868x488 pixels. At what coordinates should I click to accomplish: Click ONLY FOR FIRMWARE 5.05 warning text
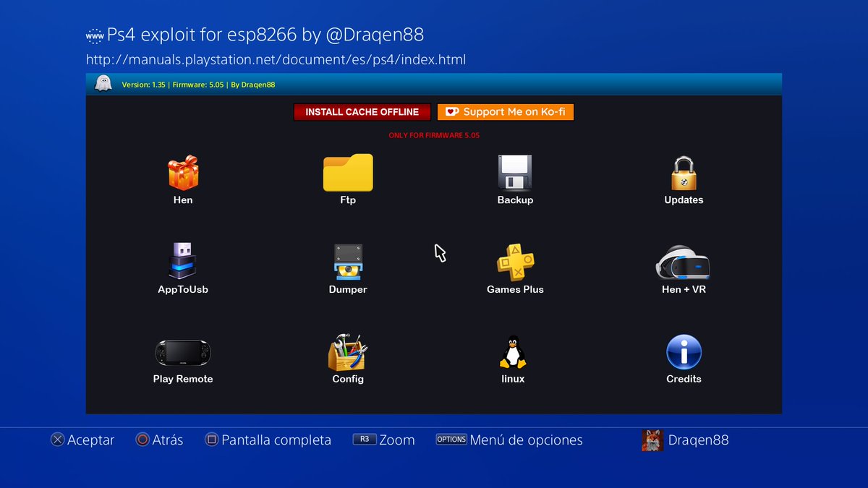[434, 135]
